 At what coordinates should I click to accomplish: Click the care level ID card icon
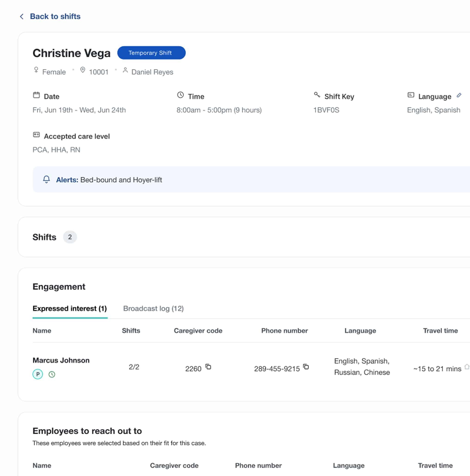[x=36, y=135]
